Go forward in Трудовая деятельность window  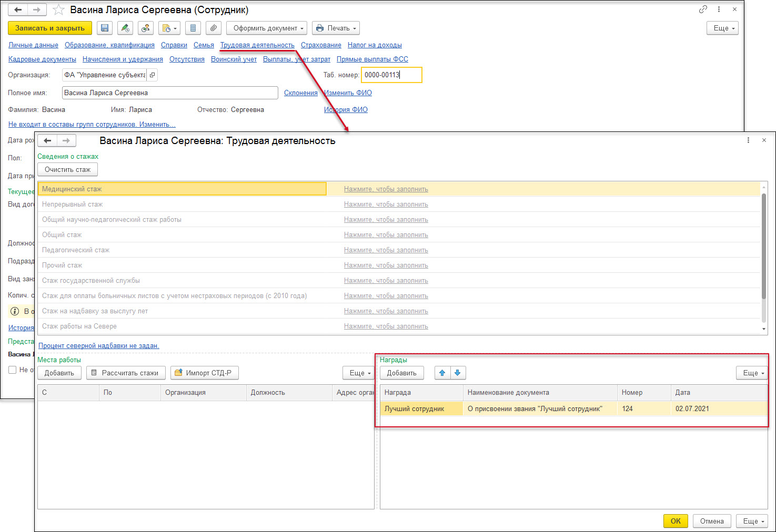(66, 140)
